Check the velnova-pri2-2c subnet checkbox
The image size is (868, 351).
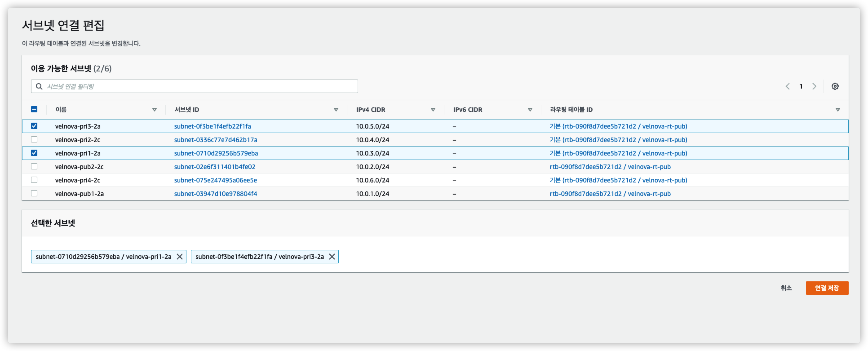point(34,139)
